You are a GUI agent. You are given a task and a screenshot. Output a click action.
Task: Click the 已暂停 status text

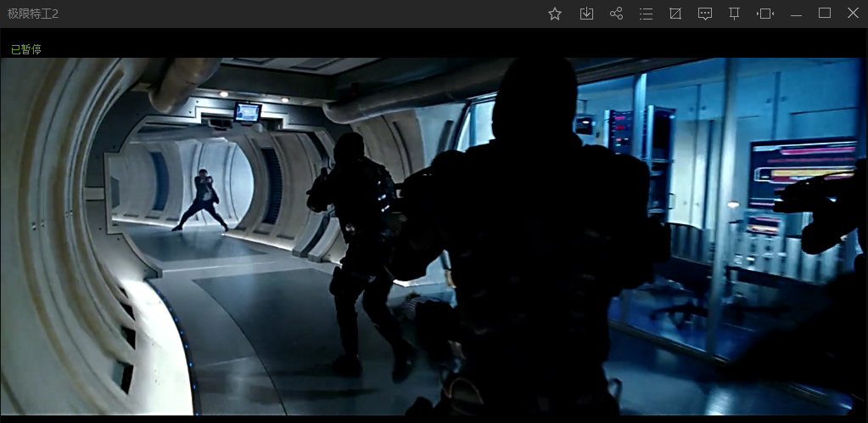point(26,49)
